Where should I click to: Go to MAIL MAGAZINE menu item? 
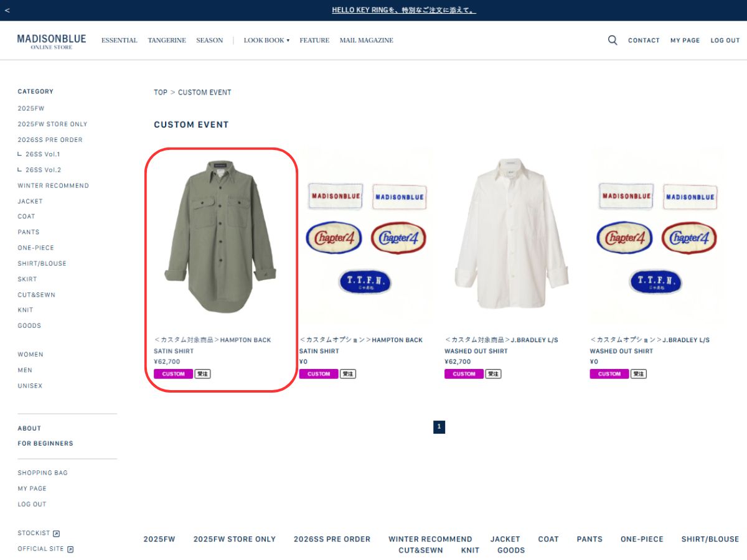[x=366, y=40]
